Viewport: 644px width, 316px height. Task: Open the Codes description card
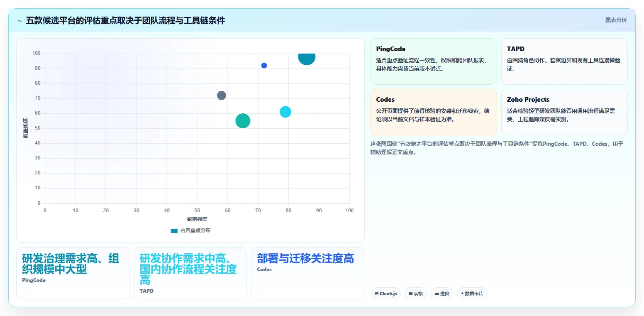[434, 112]
